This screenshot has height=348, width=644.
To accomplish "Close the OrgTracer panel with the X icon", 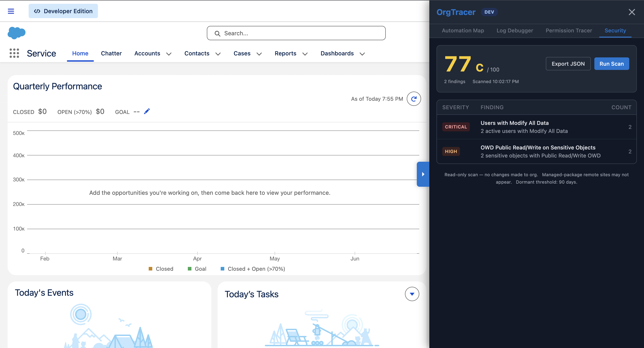I will pos(632,12).
